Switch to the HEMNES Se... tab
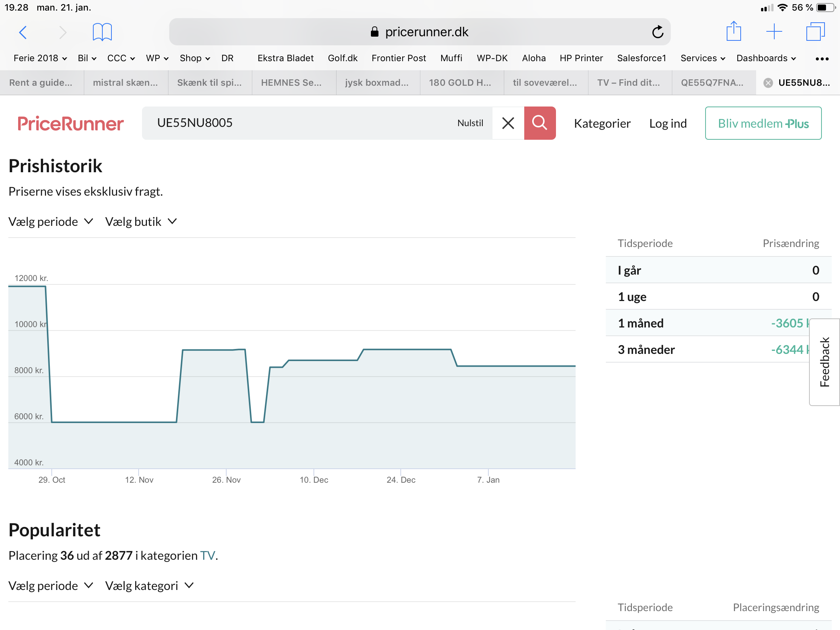This screenshot has width=840, height=630. [291, 83]
